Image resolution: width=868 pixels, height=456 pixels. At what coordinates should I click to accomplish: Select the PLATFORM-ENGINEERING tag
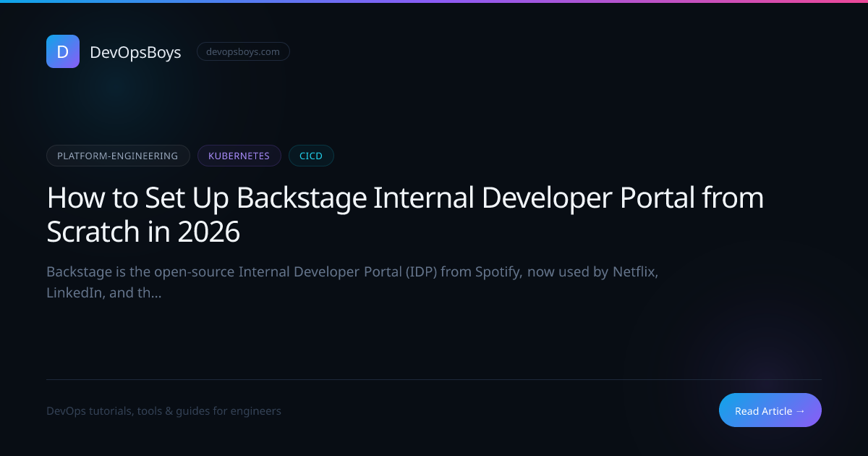[118, 156]
